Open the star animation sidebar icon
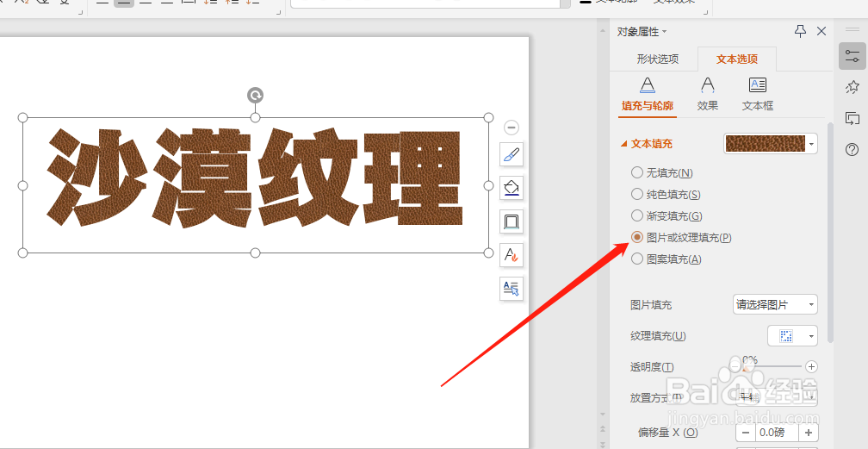 pos(852,87)
